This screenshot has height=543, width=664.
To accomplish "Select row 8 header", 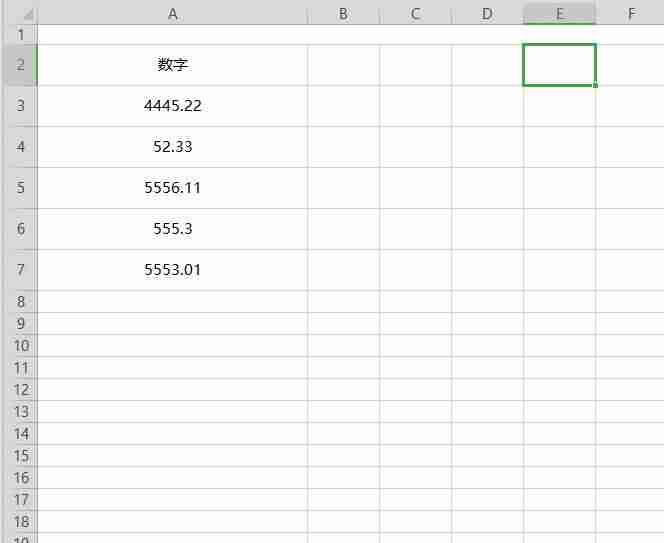I will (20, 302).
